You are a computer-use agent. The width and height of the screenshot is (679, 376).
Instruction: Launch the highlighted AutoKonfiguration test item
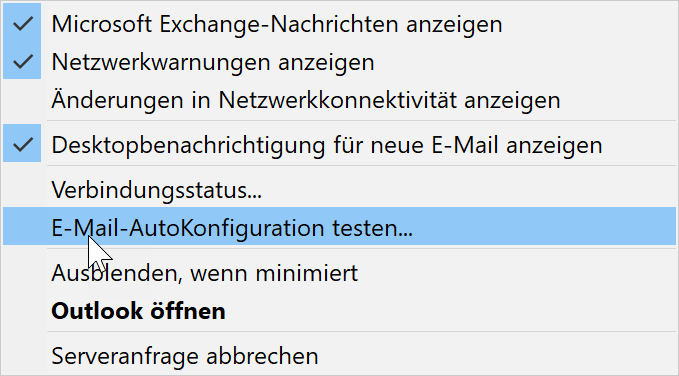(340, 226)
